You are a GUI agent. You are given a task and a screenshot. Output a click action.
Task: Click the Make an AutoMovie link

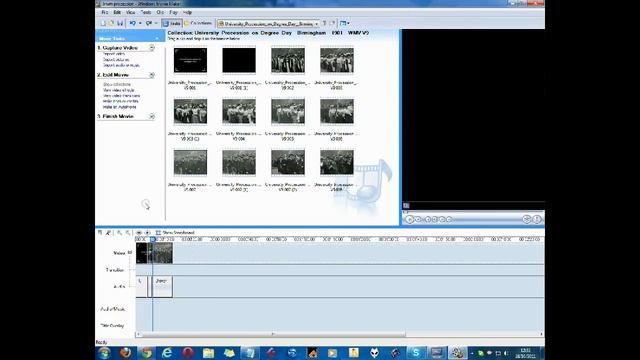click(120, 107)
